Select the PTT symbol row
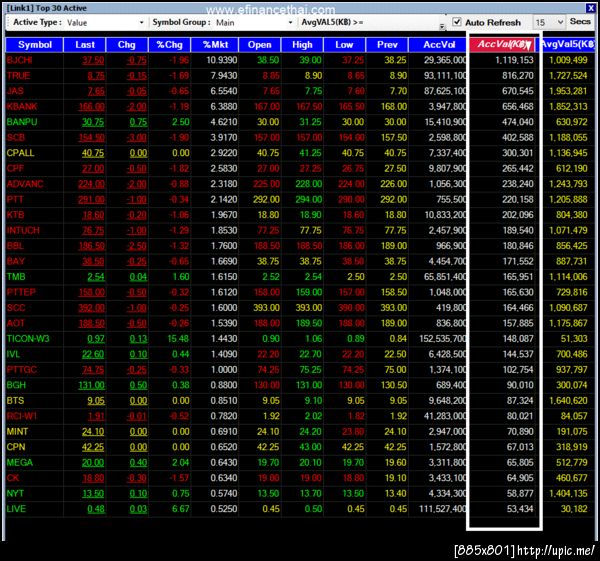600x561 pixels. (x=300, y=199)
